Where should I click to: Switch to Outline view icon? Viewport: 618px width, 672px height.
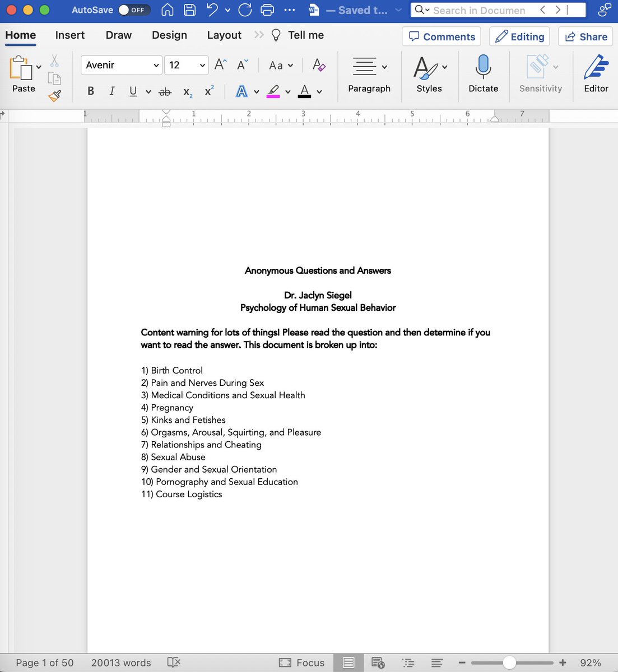[x=408, y=662]
